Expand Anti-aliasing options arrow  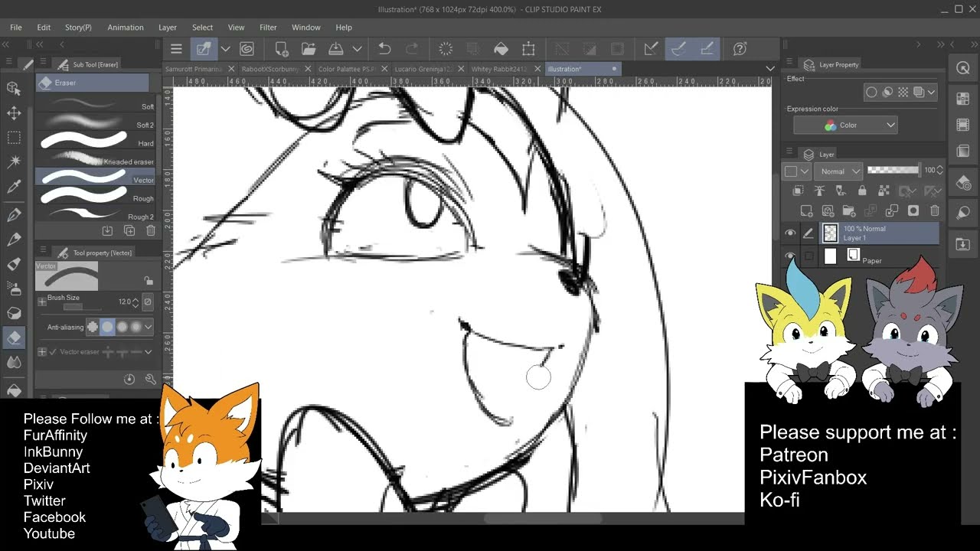coord(149,327)
